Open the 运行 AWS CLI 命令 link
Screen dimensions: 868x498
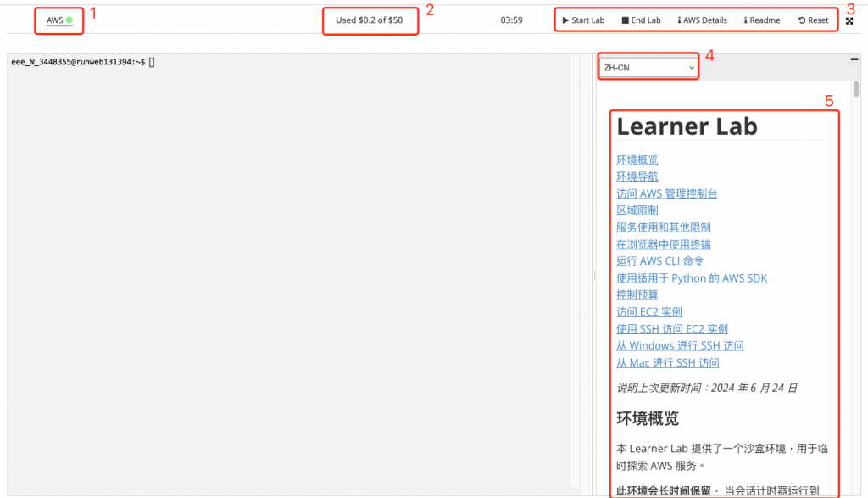pos(659,261)
